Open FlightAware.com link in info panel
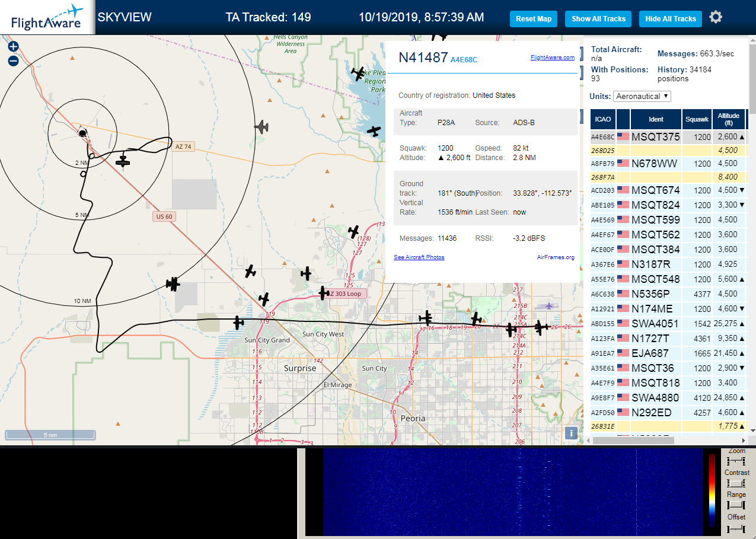The width and height of the screenshot is (756, 539). (552, 58)
